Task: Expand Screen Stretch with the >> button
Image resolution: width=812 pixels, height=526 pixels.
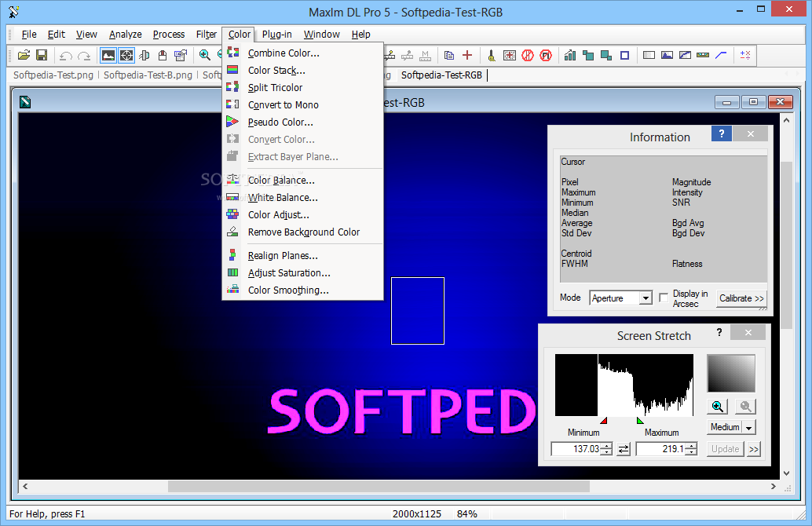Action: 754,449
